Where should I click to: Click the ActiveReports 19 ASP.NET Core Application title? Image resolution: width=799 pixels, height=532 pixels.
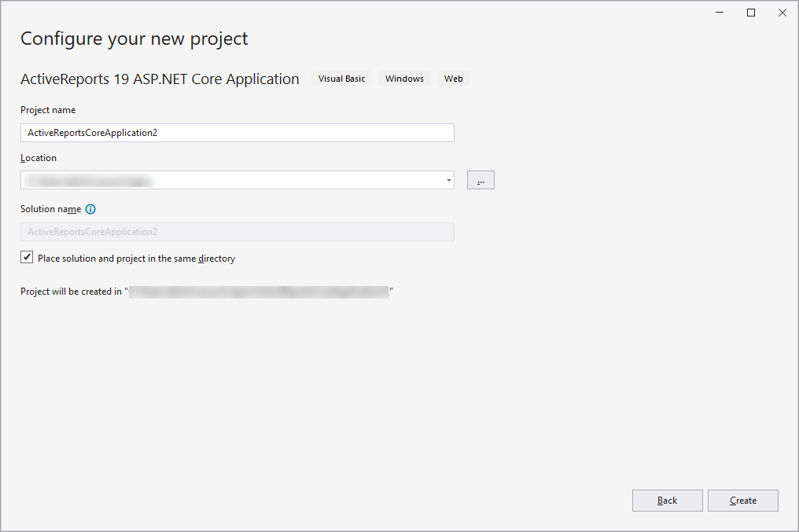(x=160, y=79)
